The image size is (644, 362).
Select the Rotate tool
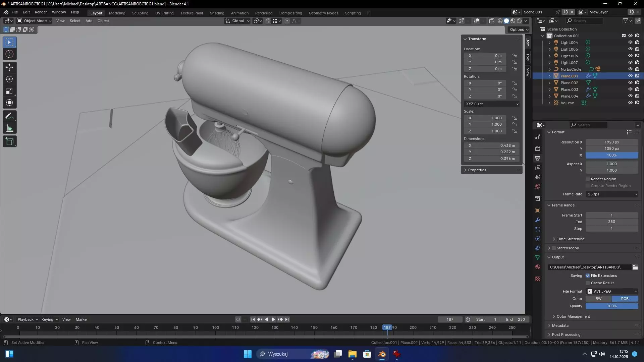tap(9, 79)
